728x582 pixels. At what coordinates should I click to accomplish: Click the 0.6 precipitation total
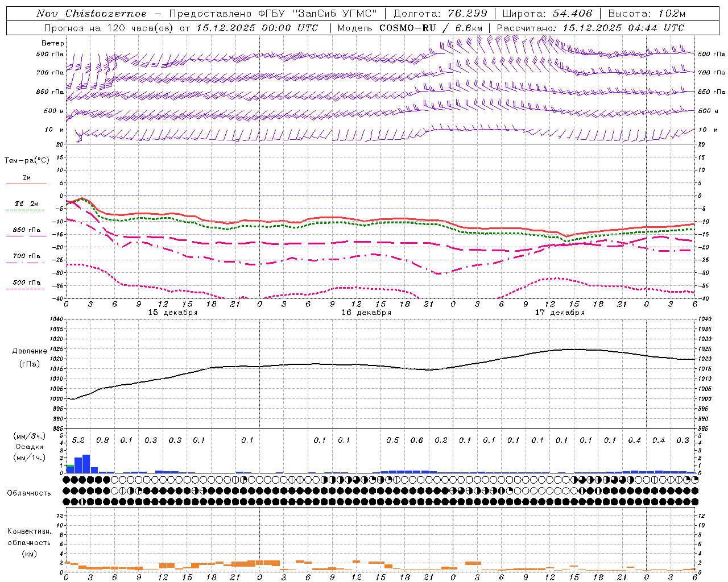pos(417,440)
